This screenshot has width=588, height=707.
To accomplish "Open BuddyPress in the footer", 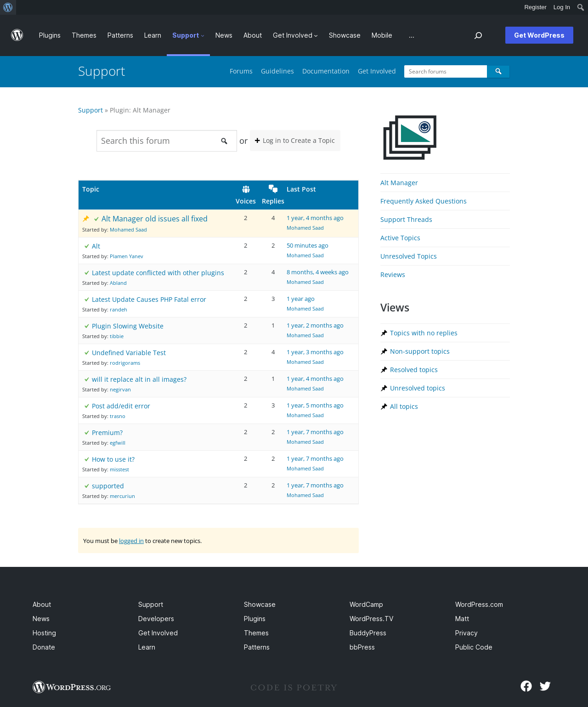I will (x=368, y=633).
